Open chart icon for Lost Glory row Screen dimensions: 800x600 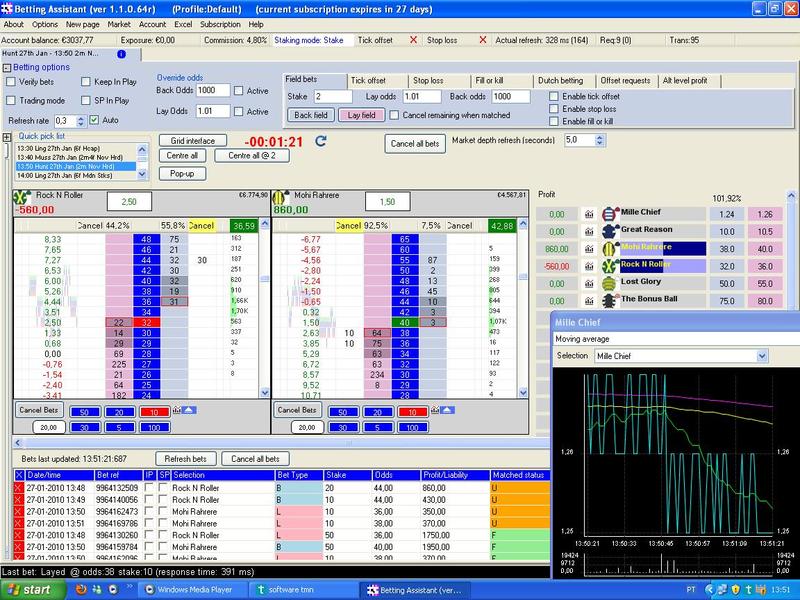coord(589,284)
